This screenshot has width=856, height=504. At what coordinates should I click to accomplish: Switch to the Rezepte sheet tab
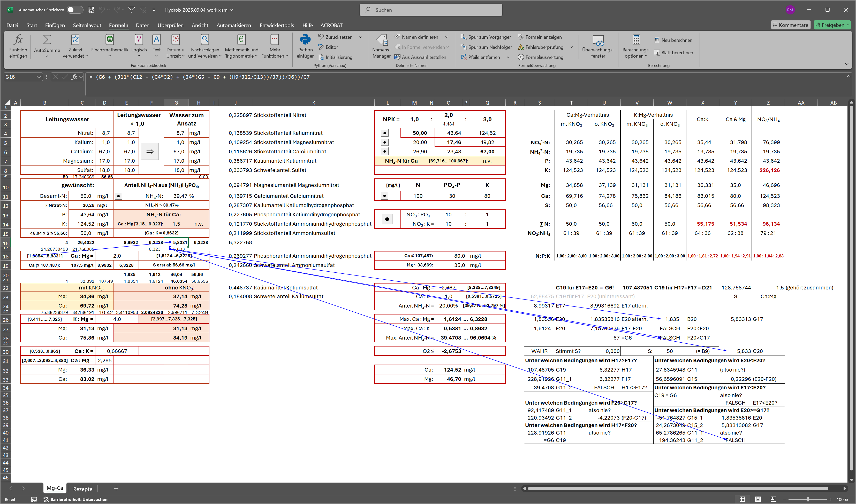[83, 489]
